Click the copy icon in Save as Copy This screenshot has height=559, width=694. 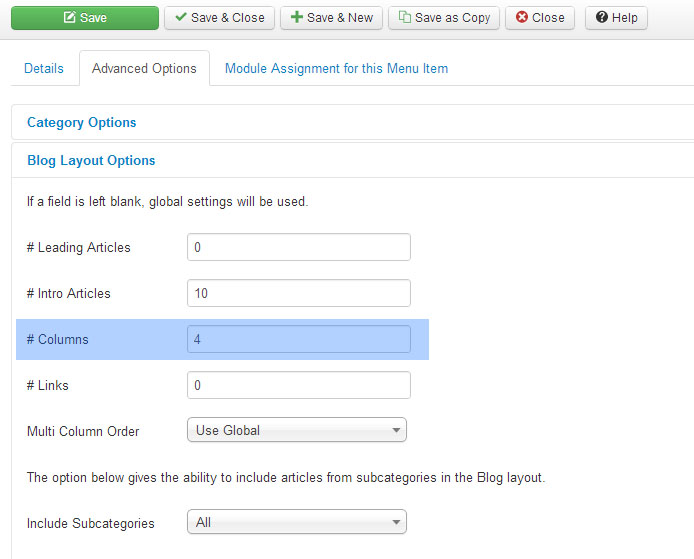point(405,18)
